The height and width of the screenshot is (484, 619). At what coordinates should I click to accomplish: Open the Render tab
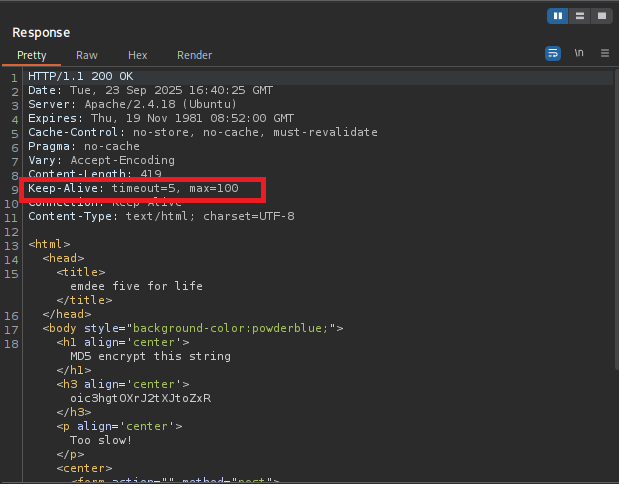pyautogui.click(x=194, y=55)
